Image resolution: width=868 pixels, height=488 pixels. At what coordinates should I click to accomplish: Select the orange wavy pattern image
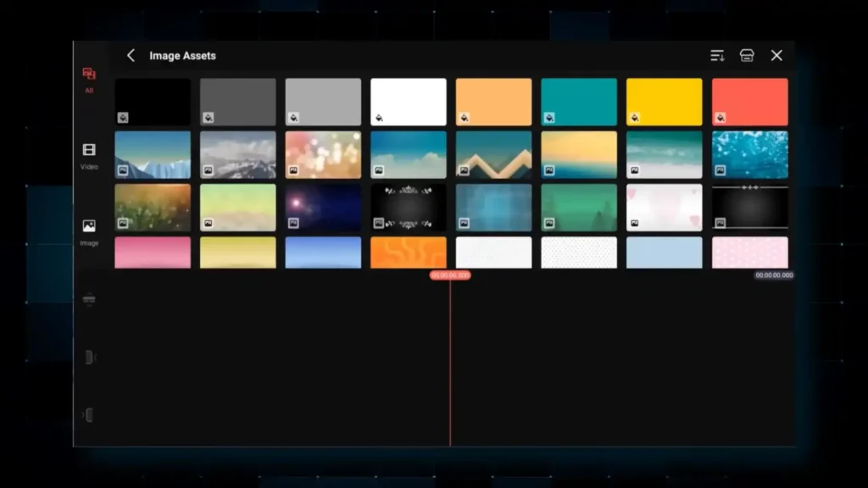tap(409, 252)
